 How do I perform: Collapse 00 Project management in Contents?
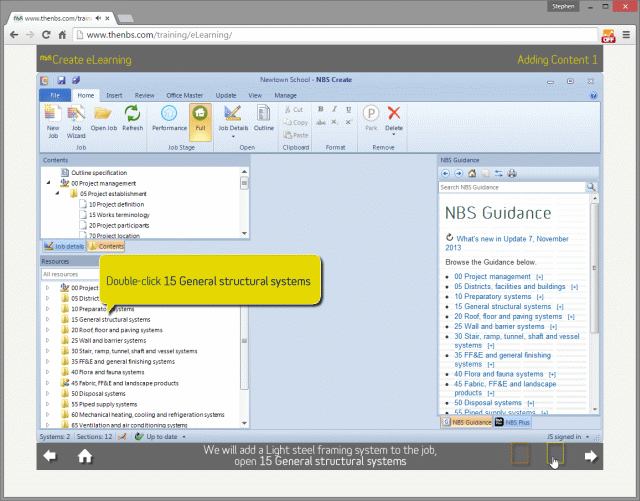(49, 183)
